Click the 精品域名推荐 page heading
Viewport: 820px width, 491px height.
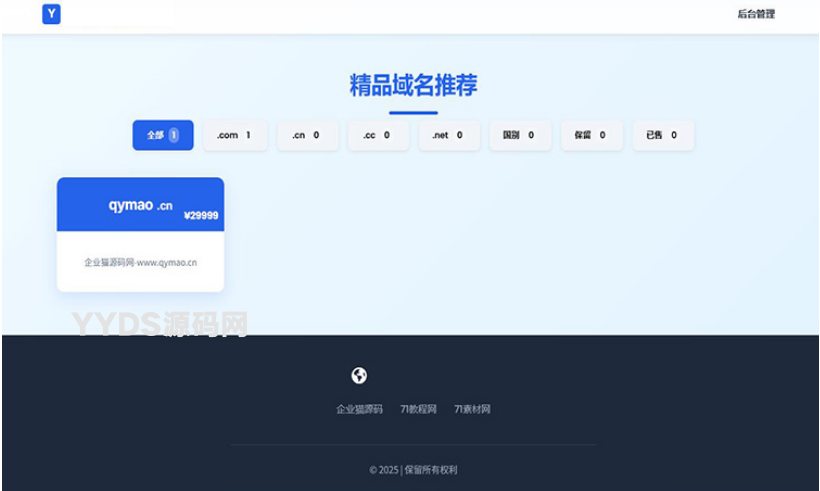pyautogui.click(x=413, y=85)
